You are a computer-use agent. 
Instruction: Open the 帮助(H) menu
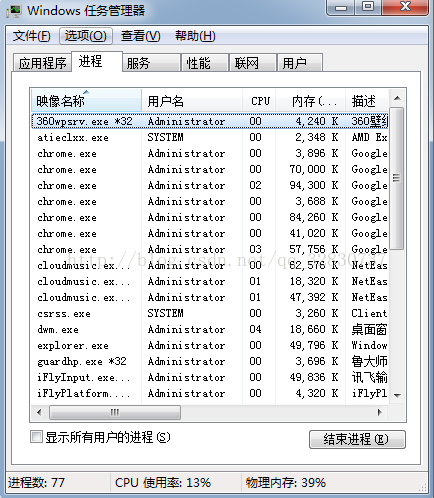coord(195,36)
